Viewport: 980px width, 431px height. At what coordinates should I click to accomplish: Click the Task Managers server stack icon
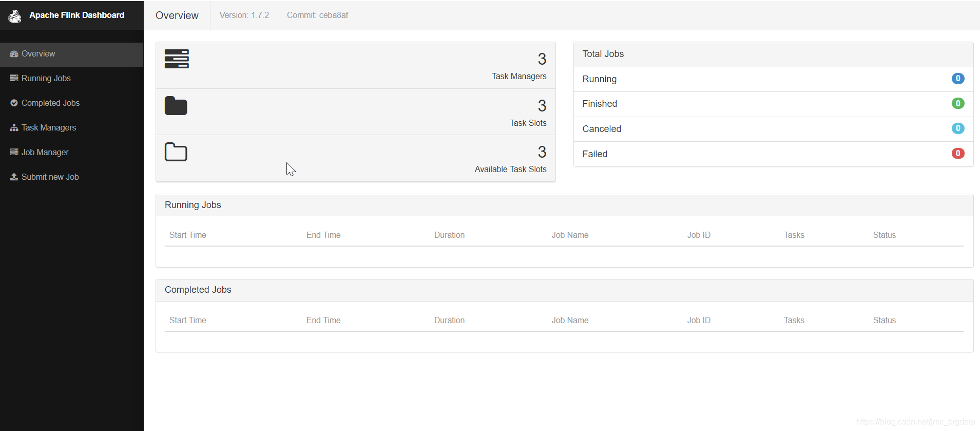point(177,59)
